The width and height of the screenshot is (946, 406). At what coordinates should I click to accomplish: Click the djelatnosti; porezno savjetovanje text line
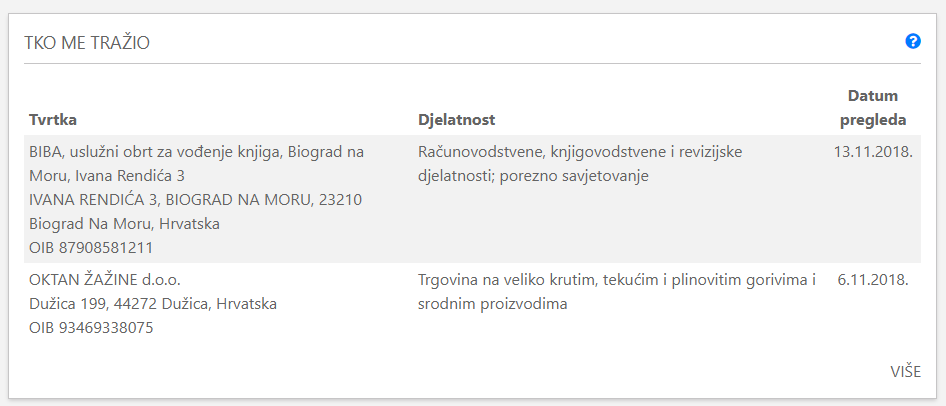tap(533, 176)
